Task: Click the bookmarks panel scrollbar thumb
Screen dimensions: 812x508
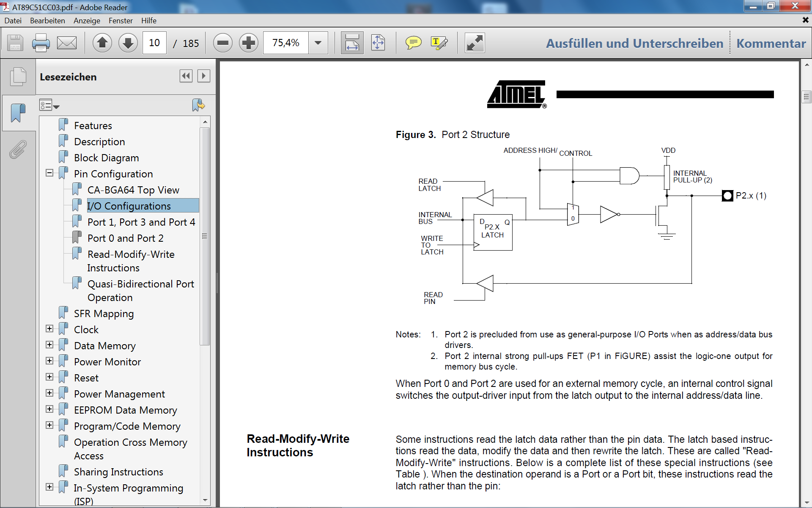Action: click(205, 236)
